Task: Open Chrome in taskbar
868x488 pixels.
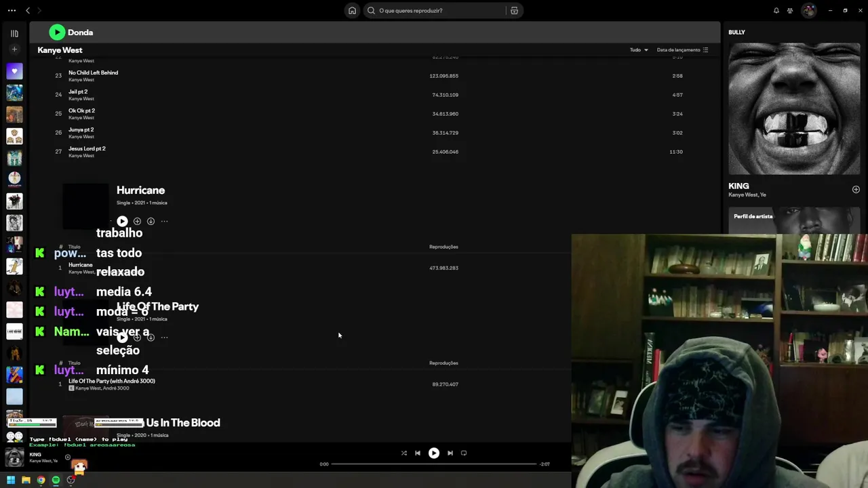Action: 41,480
